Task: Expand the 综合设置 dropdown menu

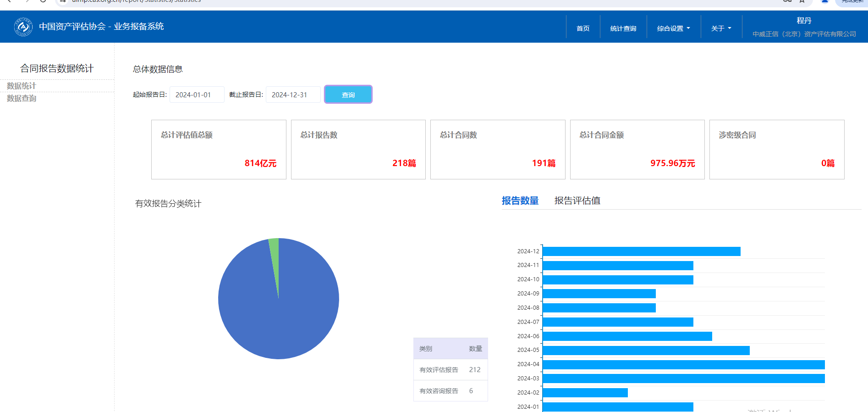Action: tap(673, 28)
